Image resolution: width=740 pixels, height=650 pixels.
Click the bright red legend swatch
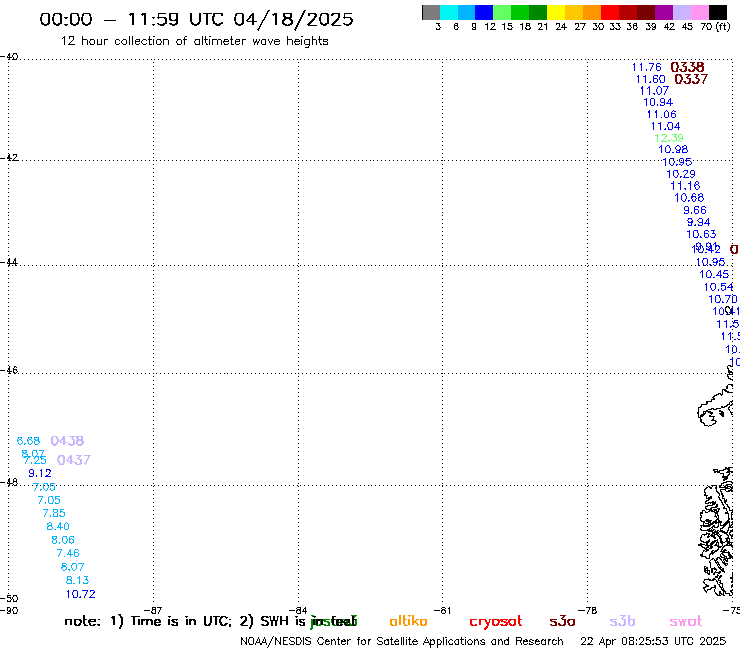point(609,12)
